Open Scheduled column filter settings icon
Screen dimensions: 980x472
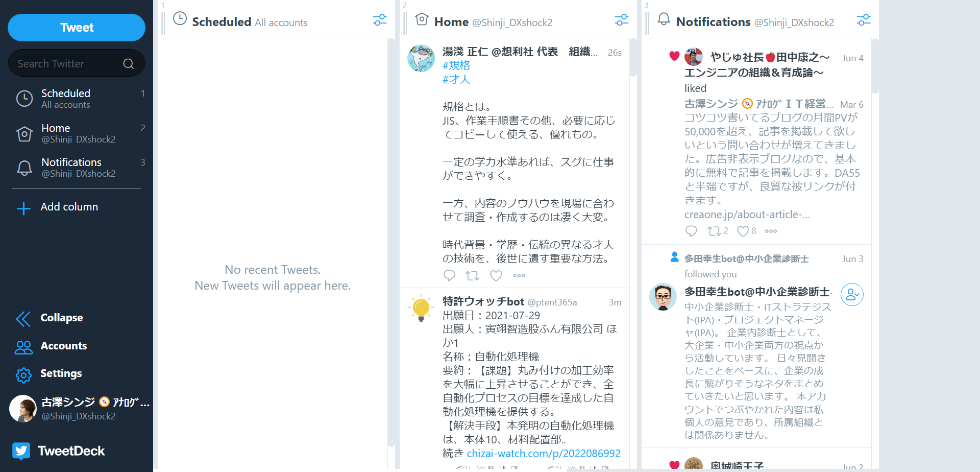coord(380,20)
